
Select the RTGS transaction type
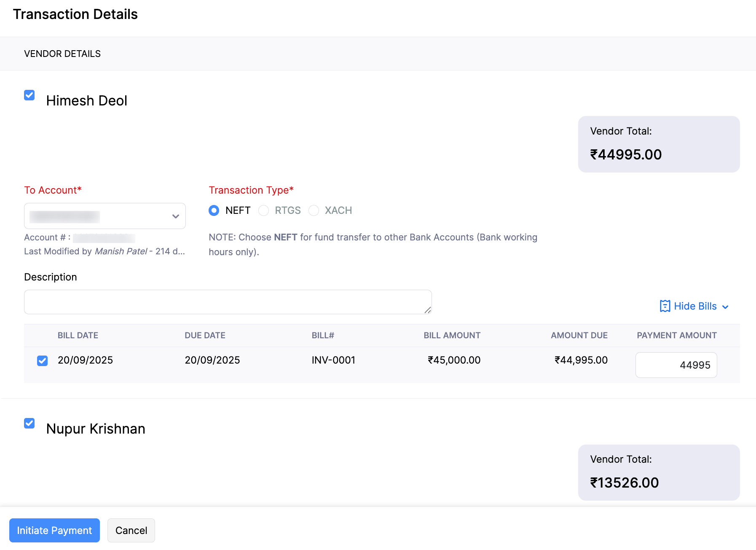pyautogui.click(x=264, y=210)
